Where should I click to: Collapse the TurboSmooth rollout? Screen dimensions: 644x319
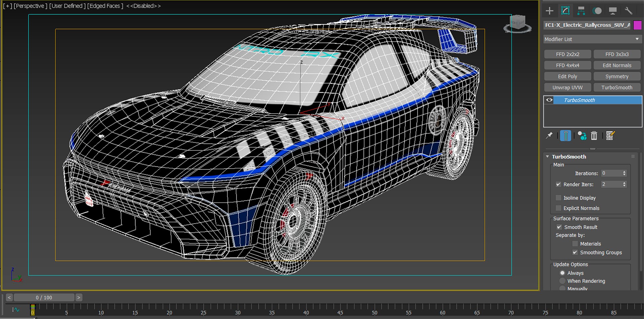click(547, 156)
